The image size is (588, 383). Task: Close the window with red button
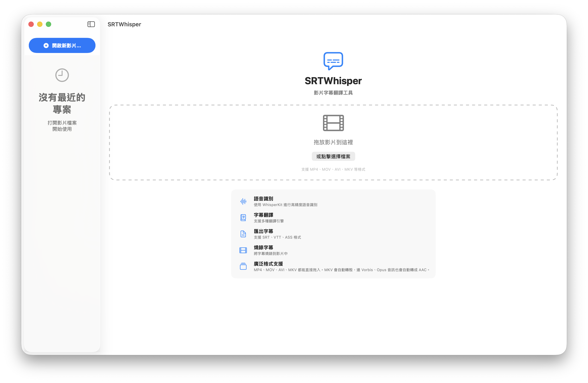click(x=31, y=24)
